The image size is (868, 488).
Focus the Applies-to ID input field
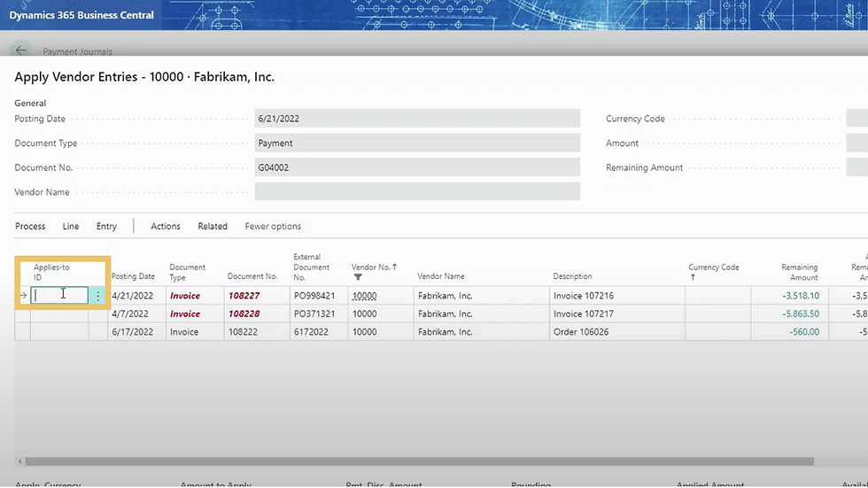coord(59,295)
